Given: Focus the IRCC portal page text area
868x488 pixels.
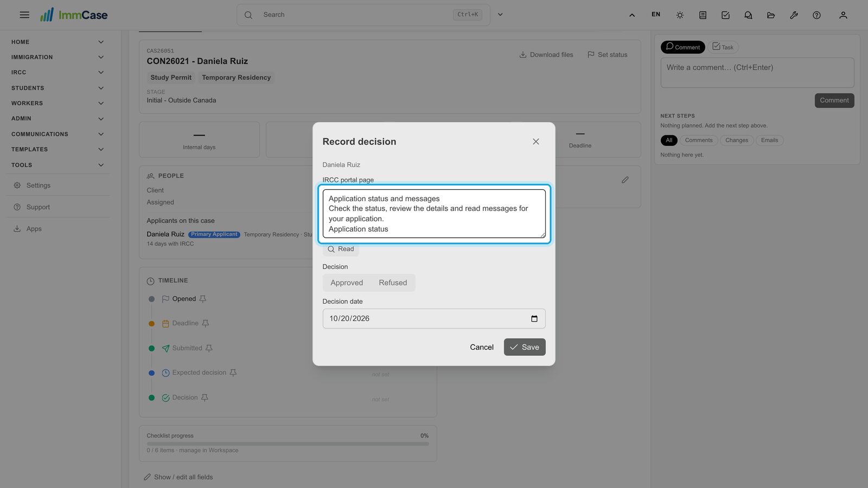Looking at the screenshot, I should [434, 214].
